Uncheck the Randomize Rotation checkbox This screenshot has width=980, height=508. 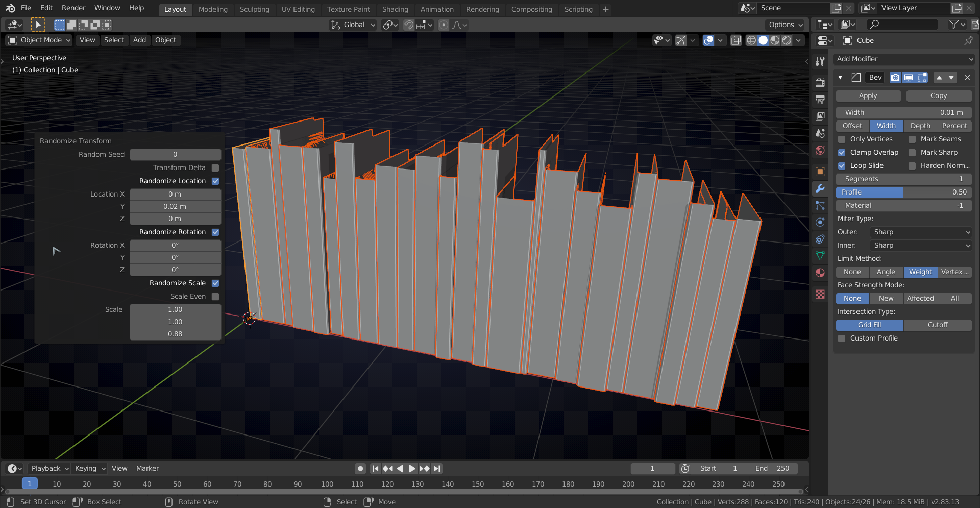215,232
